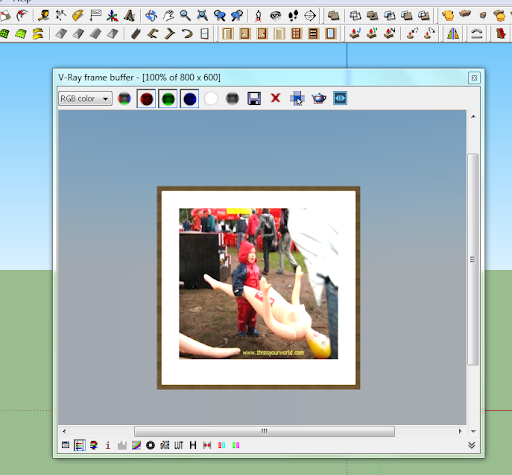512x475 pixels.
Task: Click the Sandbox From Scratch icon
Action: 21,34
